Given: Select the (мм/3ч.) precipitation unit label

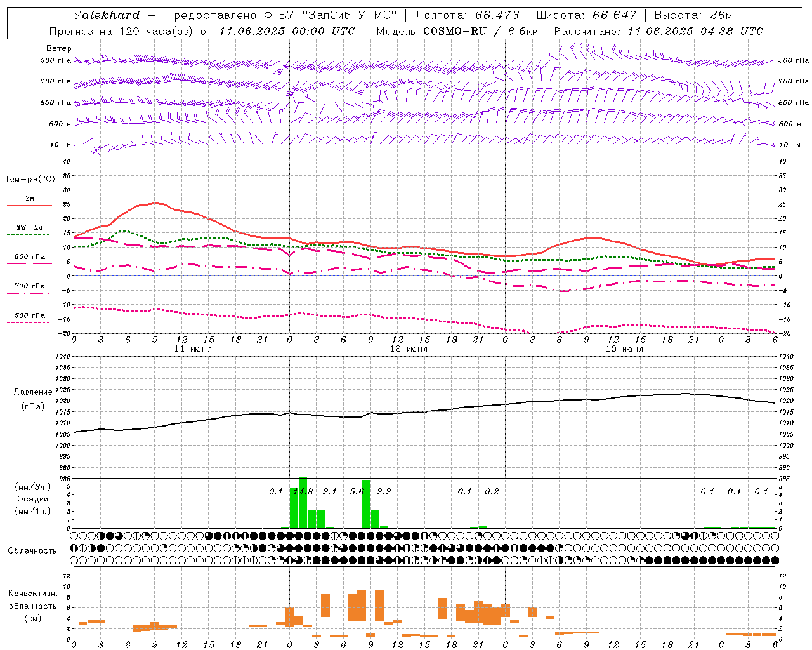Looking at the screenshot, I should pyautogui.click(x=33, y=487).
